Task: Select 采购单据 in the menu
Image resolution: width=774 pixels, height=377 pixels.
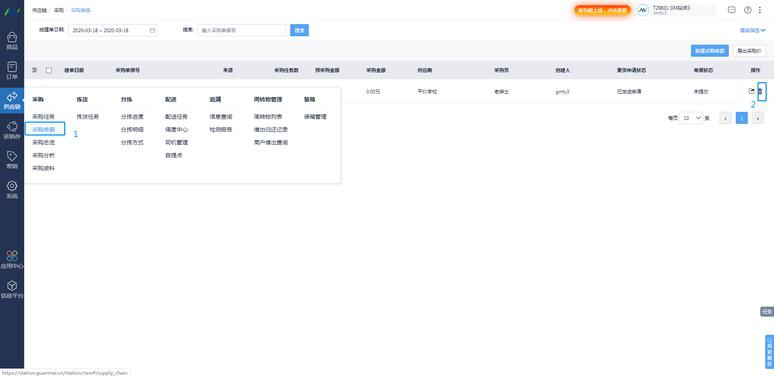Action: [x=43, y=129]
